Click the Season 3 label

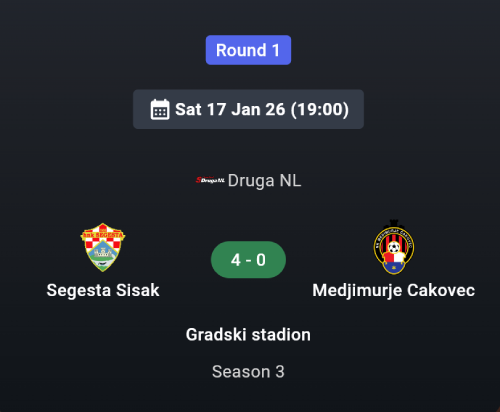[248, 372]
